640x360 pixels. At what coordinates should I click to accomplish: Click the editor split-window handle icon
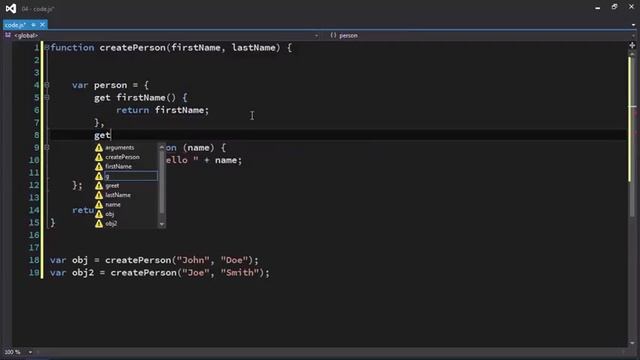click(632, 45)
